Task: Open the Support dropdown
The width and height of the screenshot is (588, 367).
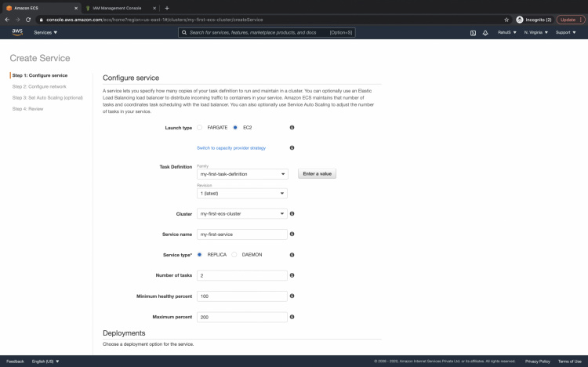Action: tap(565, 33)
